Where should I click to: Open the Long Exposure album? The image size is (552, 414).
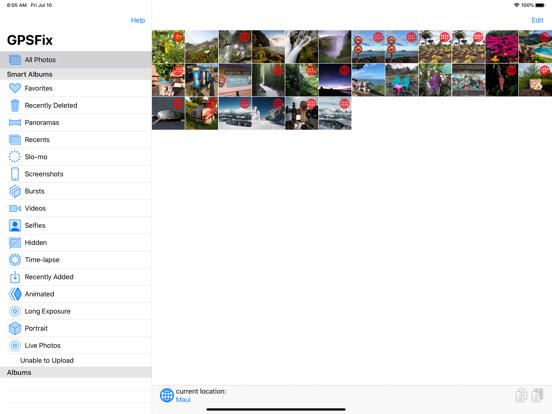tap(76, 311)
